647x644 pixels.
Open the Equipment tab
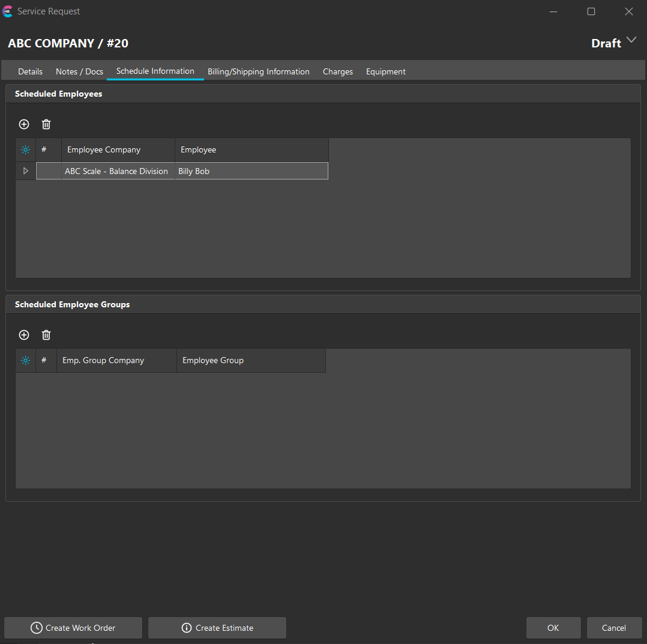click(386, 71)
